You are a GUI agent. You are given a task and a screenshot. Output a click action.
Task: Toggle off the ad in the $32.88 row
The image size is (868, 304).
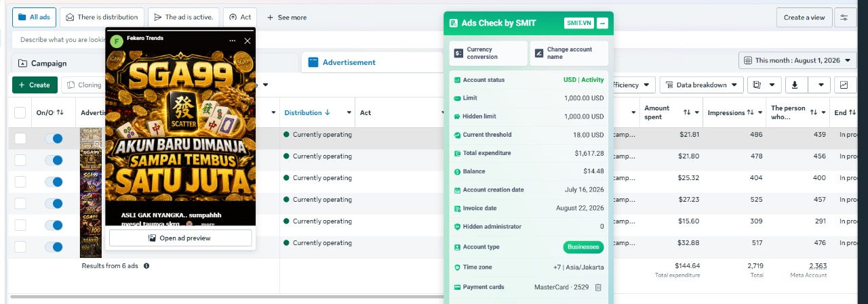[x=54, y=246]
